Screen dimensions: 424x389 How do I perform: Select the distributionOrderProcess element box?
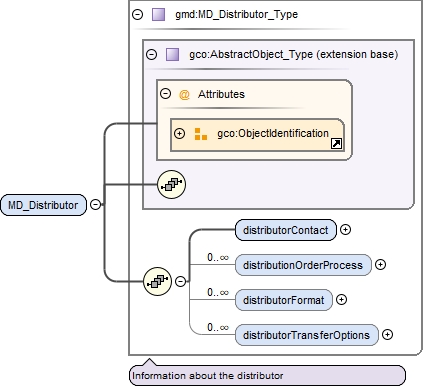click(x=303, y=265)
